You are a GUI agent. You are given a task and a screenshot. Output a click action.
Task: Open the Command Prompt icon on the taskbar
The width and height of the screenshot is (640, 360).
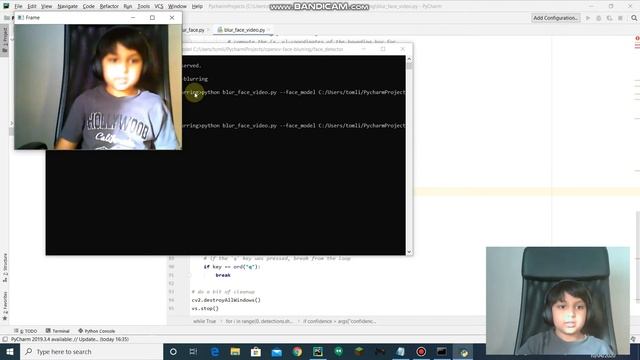[x=442, y=351]
